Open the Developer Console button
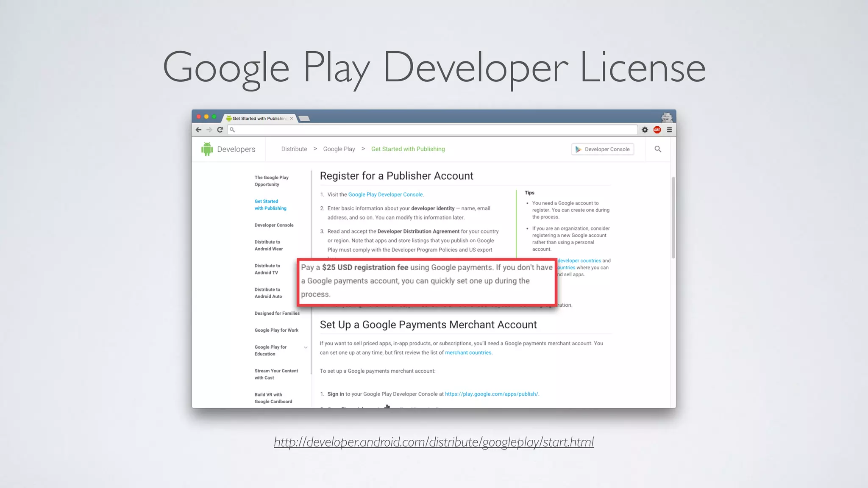This screenshot has width=868, height=488. point(603,149)
